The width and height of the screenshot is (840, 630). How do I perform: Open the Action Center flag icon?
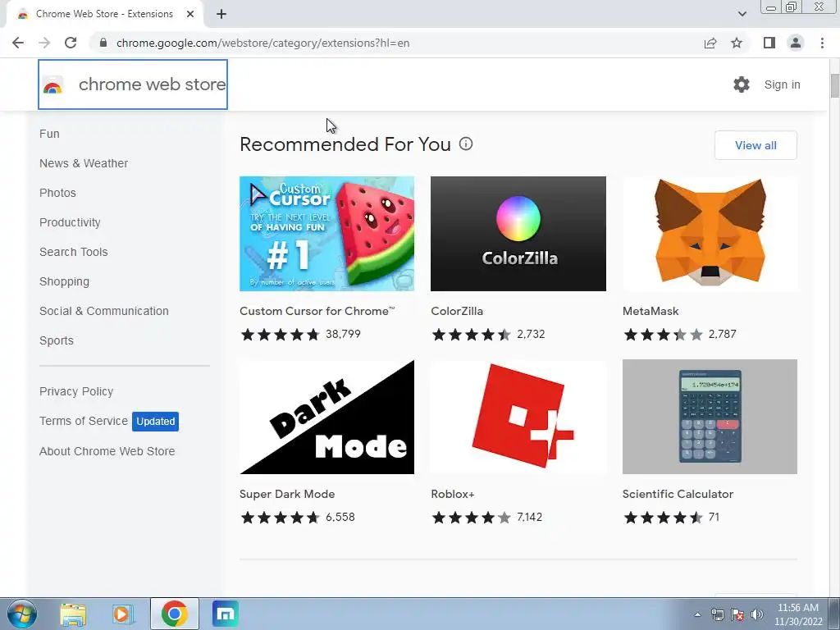pos(737,614)
